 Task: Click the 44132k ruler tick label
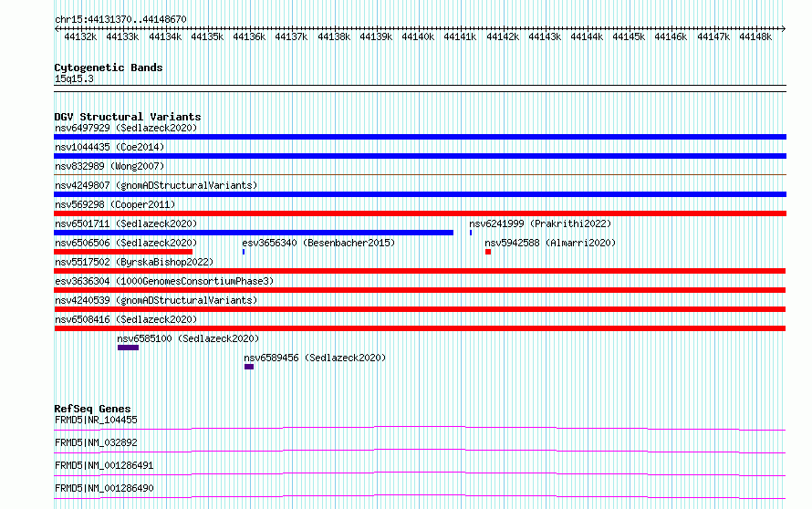(x=80, y=36)
